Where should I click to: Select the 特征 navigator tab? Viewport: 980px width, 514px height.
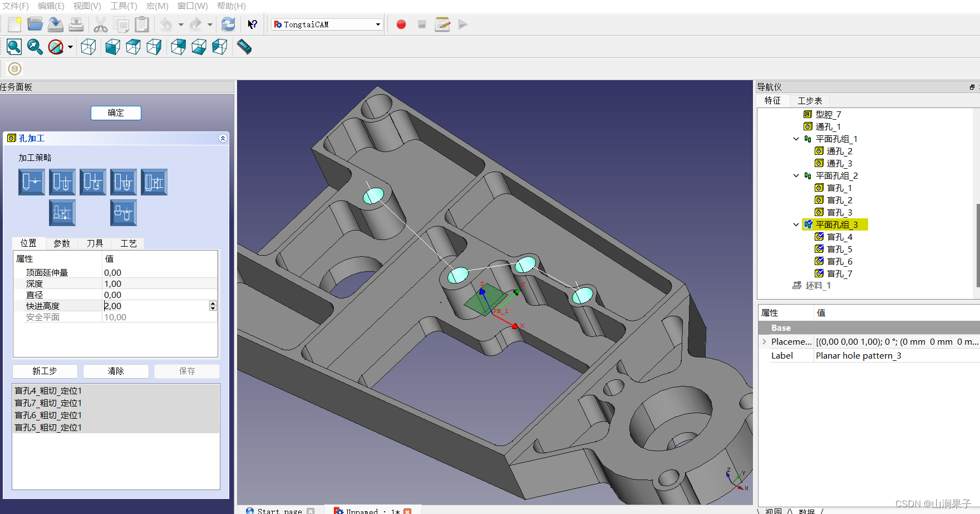tap(772, 101)
